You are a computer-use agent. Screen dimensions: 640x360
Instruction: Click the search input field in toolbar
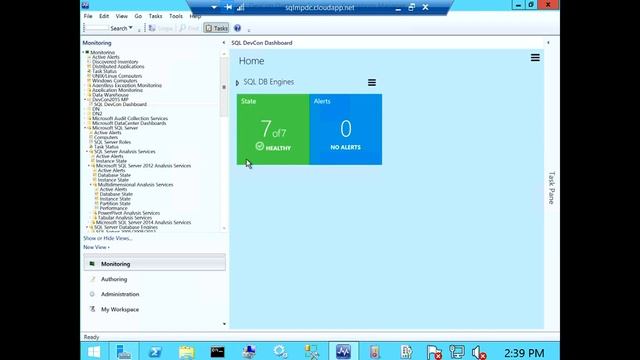(x=96, y=28)
